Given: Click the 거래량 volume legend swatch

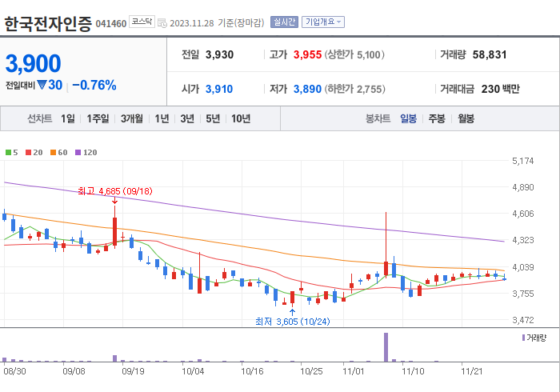Looking at the screenshot, I should (523, 338).
